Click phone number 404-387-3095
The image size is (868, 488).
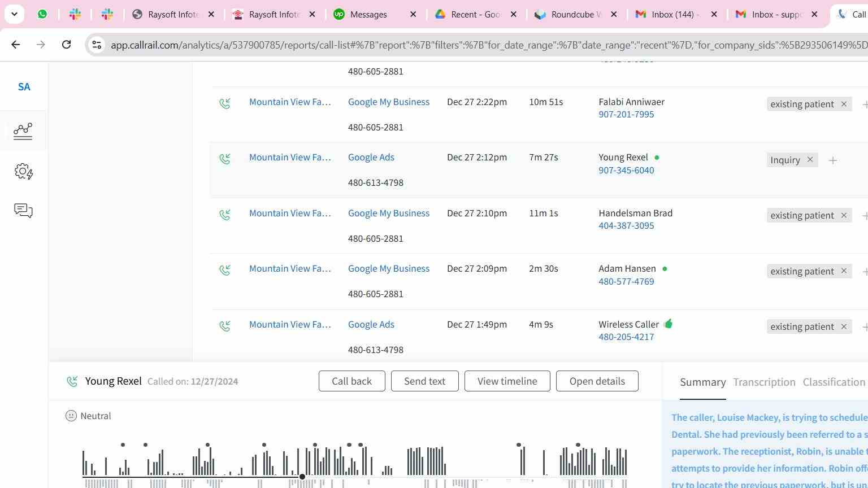[626, 225]
